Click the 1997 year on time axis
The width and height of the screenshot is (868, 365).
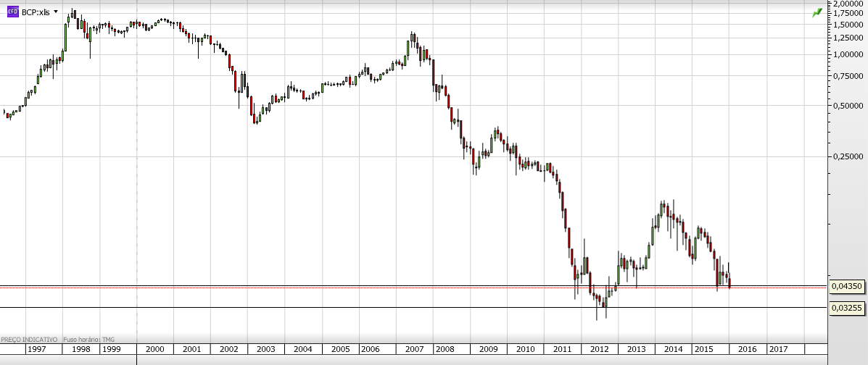tap(36, 350)
